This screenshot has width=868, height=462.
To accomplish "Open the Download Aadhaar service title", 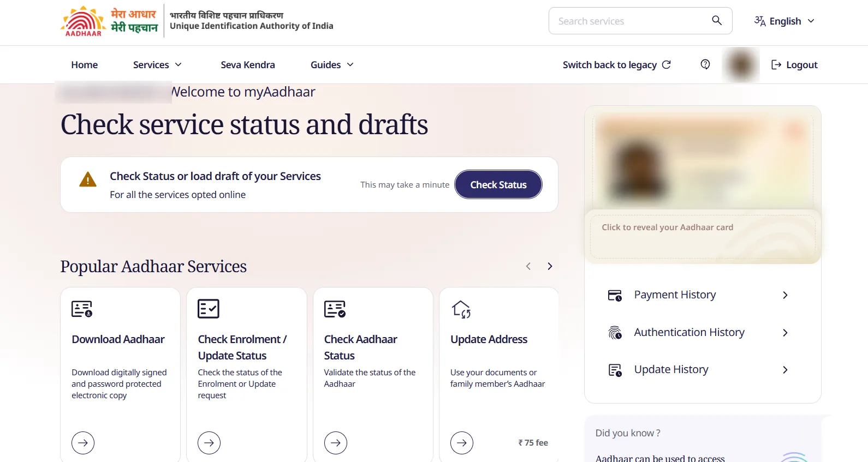I will [118, 339].
